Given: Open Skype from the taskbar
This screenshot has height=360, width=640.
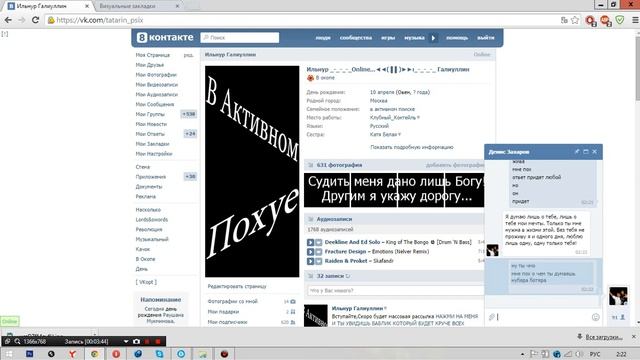Looking at the screenshot, I should click(159, 354).
